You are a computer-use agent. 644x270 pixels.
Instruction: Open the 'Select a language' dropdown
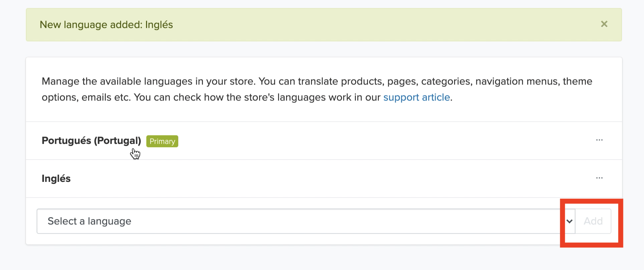(x=299, y=221)
